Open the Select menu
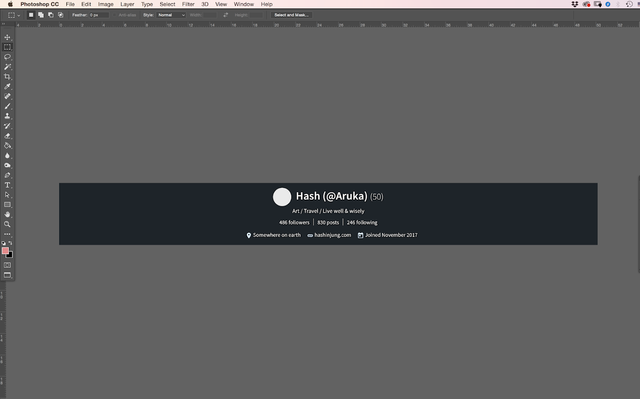 [x=167, y=4]
